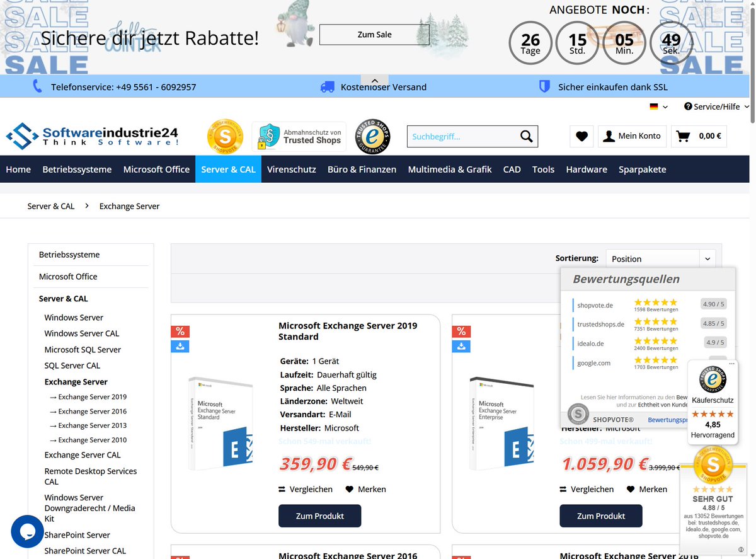Click the Softwareindustrie24 logo
756x559 pixels.
tap(93, 136)
